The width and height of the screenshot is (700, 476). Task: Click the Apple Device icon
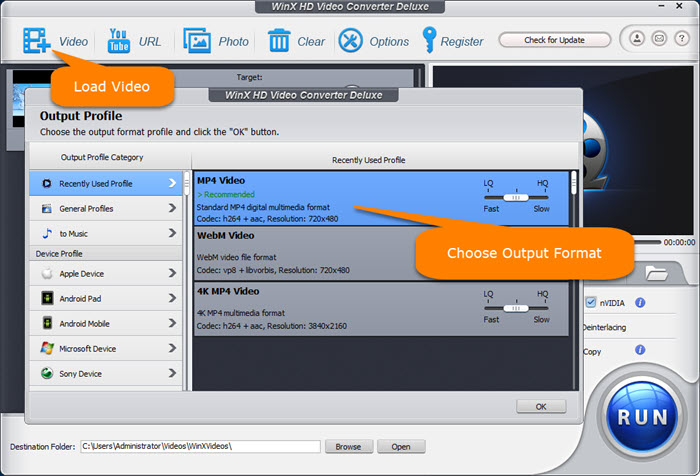(x=47, y=273)
